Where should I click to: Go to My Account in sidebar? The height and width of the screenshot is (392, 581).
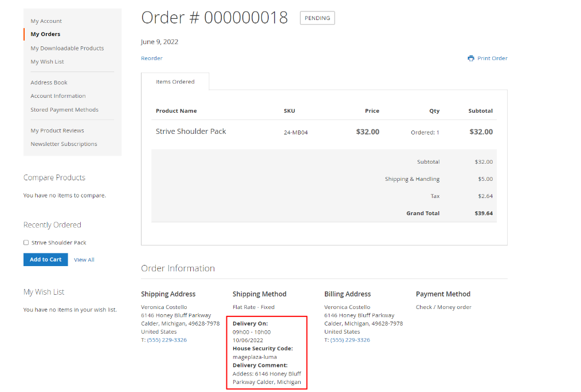click(x=46, y=21)
